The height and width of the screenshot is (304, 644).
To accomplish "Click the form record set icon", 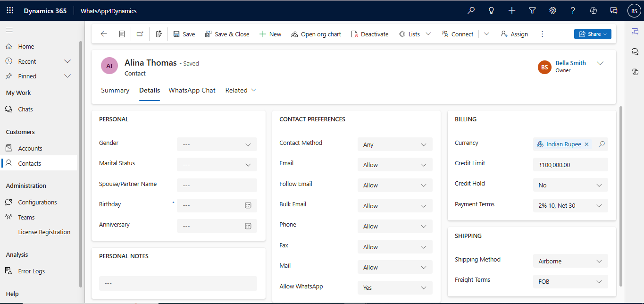I will [x=122, y=34].
